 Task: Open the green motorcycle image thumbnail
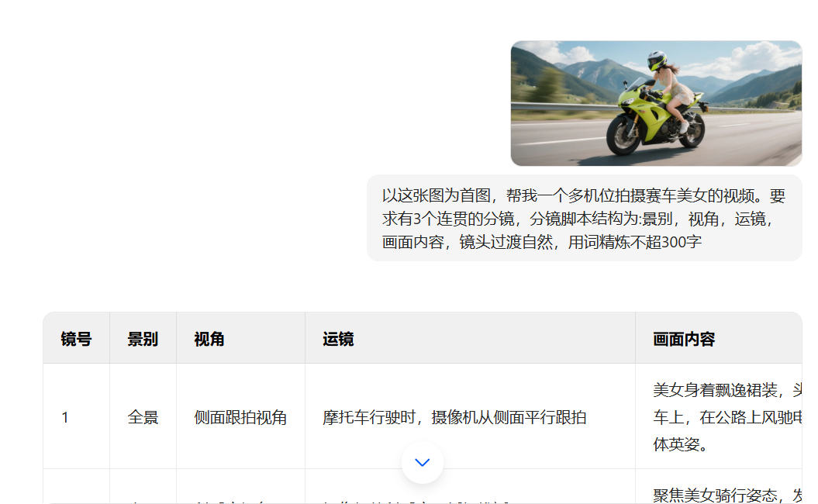656,103
